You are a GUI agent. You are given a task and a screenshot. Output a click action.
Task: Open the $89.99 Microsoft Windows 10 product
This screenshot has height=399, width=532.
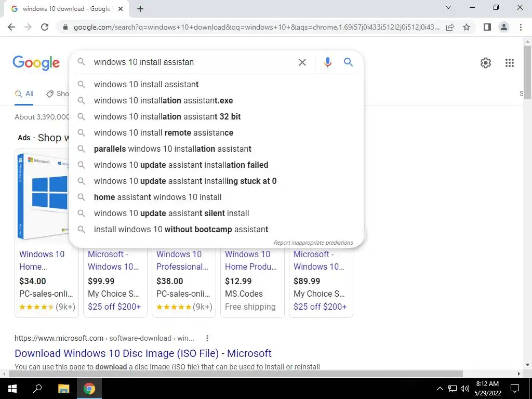(x=319, y=260)
